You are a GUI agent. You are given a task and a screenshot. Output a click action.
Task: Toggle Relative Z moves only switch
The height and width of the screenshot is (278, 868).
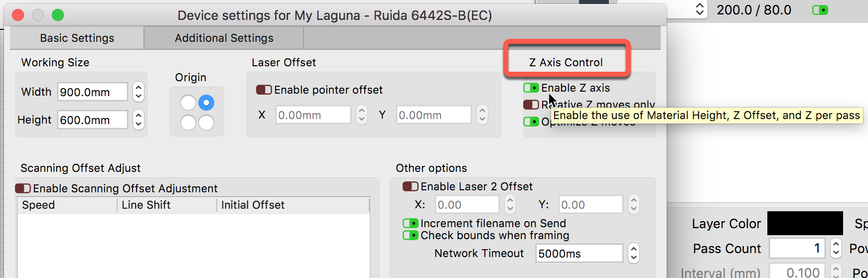tap(531, 105)
